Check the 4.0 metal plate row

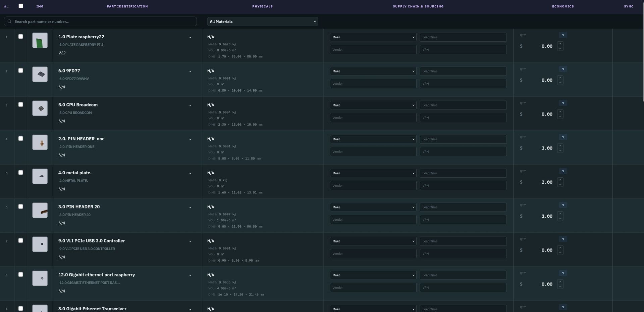[x=20, y=173]
